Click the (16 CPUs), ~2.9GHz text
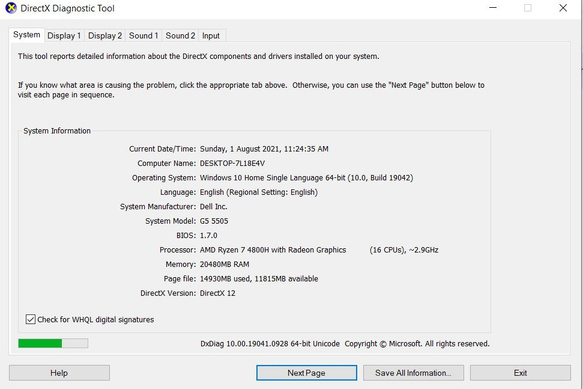Screen dimensions: 583x389 pos(404,250)
